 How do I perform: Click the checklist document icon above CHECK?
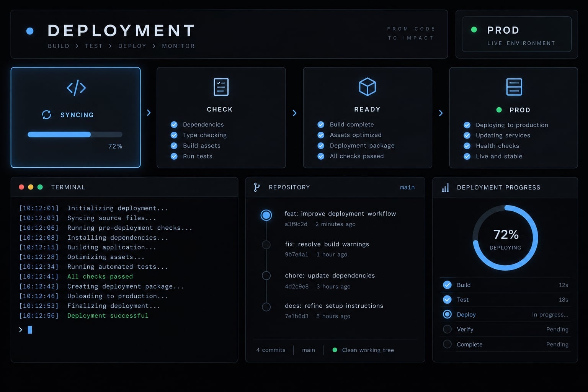tap(221, 87)
